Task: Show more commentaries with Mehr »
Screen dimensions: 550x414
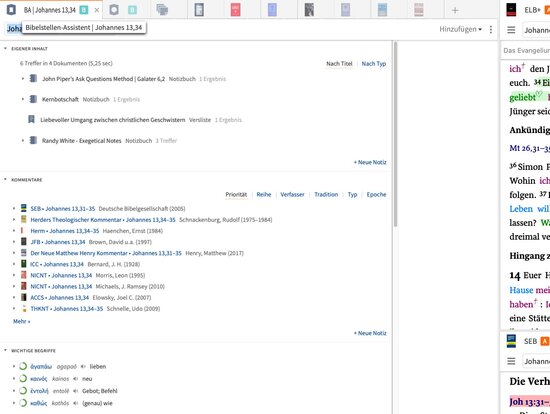Action: click(x=21, y=321)
